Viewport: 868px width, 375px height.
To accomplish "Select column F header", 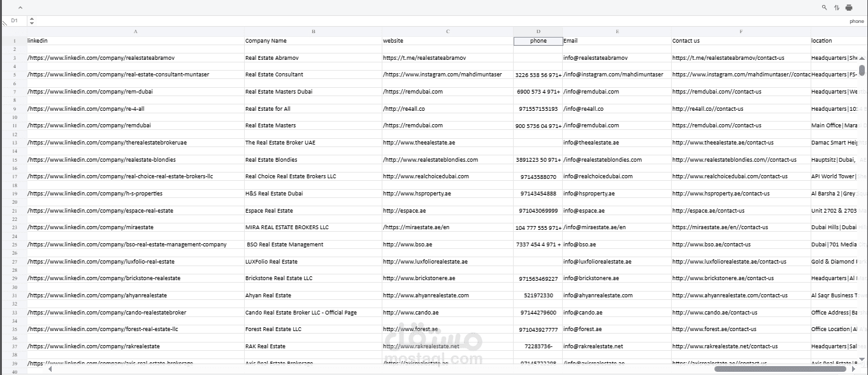I will (741, 31).
